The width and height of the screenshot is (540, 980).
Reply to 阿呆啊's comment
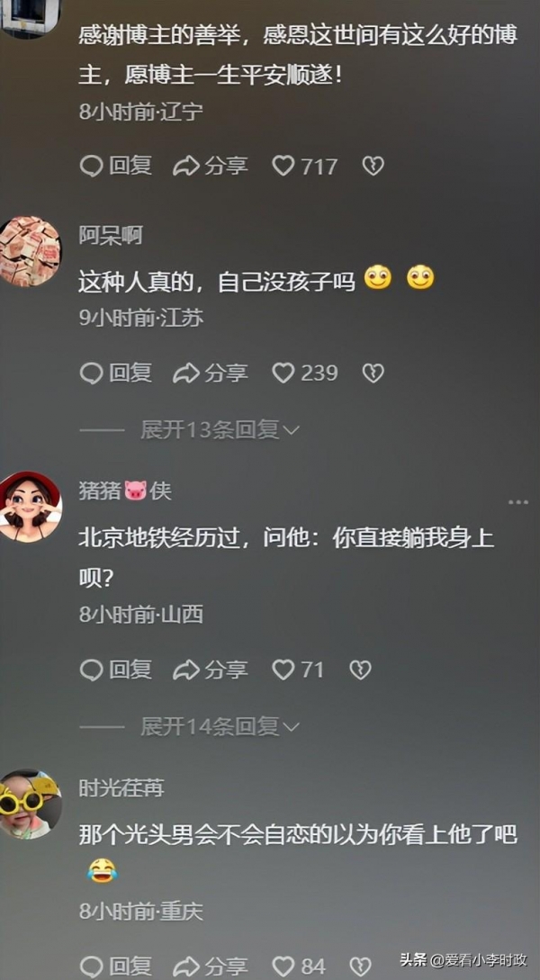tap(116, 373)
